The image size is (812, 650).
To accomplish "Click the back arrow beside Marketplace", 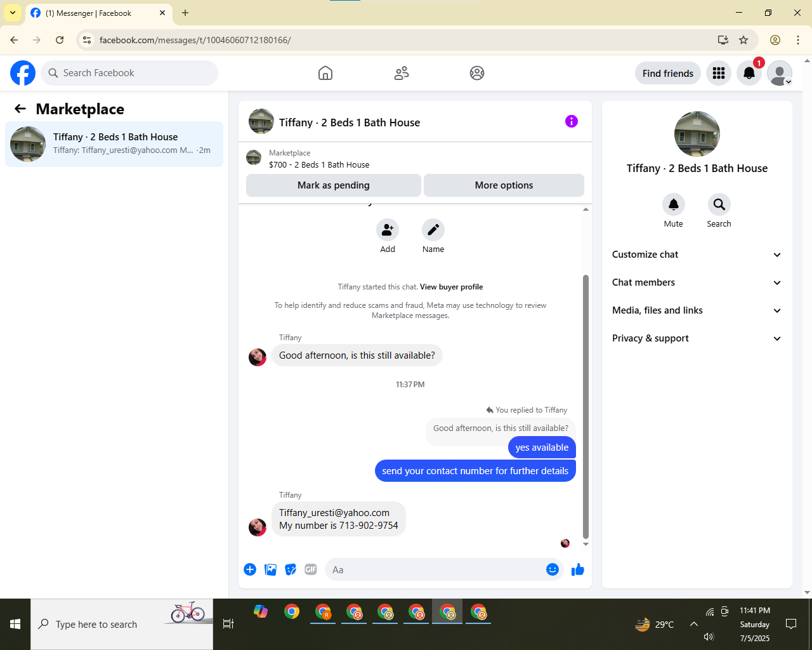I will 20,109.
